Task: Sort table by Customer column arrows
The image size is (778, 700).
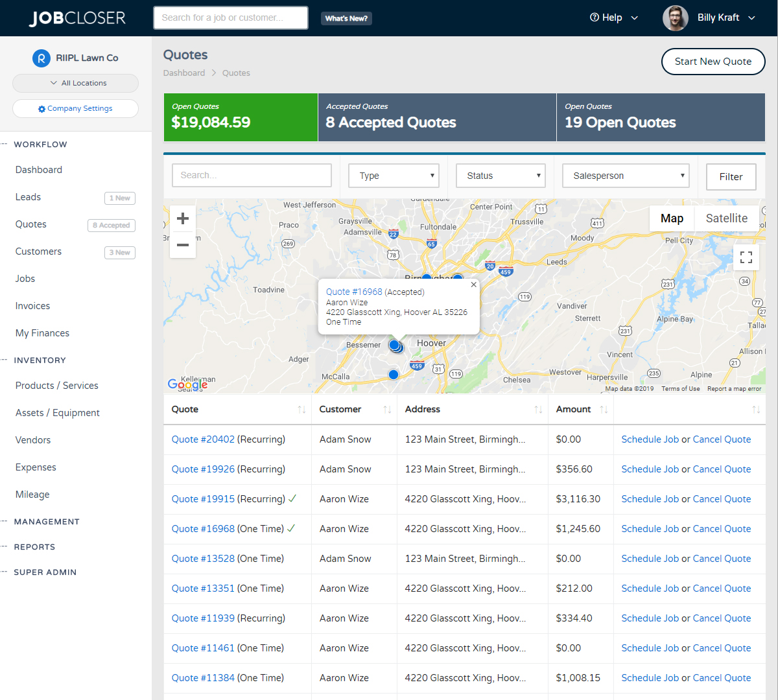Action: (387, 410)
